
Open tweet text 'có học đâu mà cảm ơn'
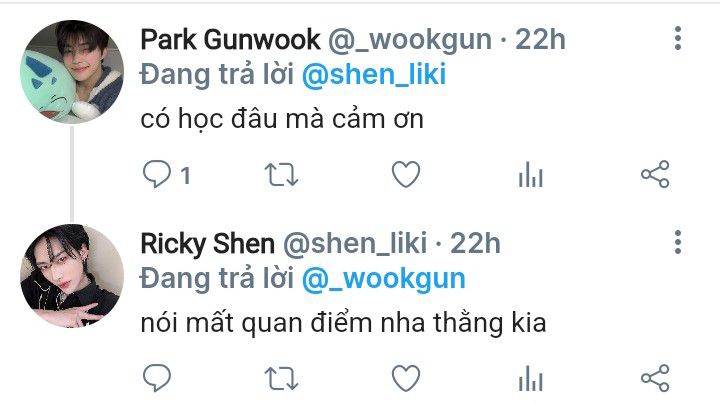[x=282, y=119]
